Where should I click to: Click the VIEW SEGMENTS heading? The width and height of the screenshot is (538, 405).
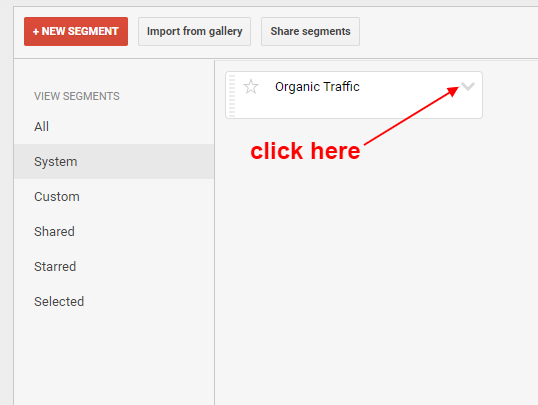77,96
